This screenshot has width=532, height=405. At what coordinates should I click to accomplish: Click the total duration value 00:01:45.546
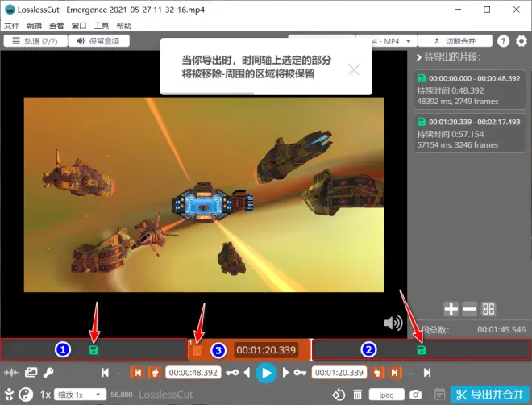[x=501, y=330]
